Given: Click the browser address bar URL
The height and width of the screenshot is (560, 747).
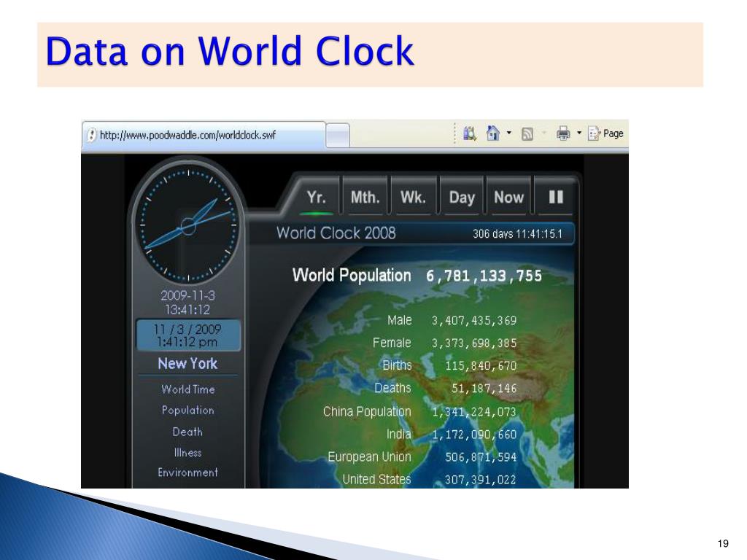Looking at the screenshot, I should coord(187,135).
